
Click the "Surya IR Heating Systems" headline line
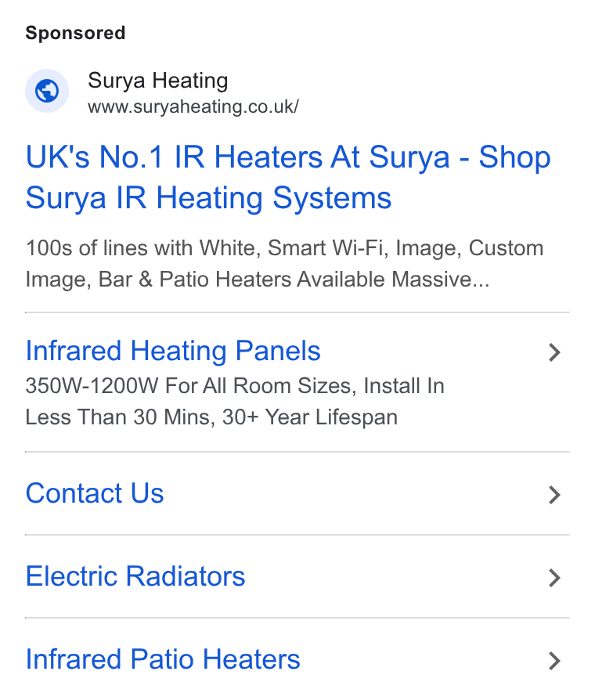[208, 198]
